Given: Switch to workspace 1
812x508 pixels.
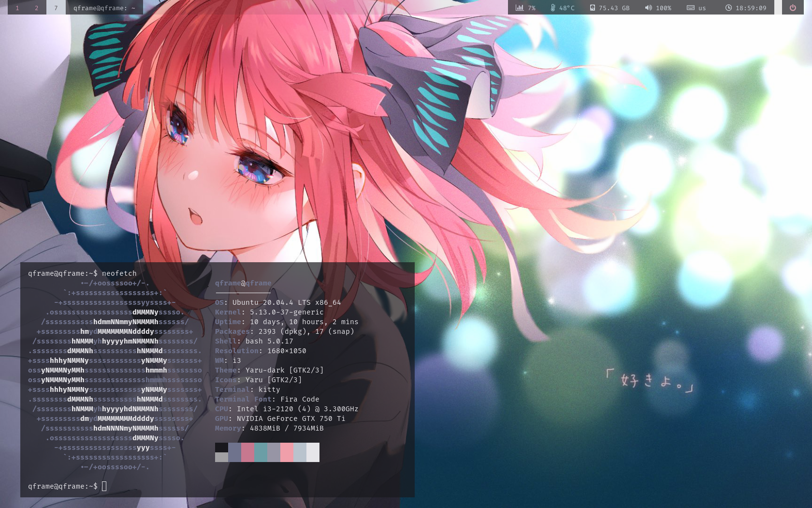Looking at the screenshot, I should pyautogui.click(x=17, y=8).
